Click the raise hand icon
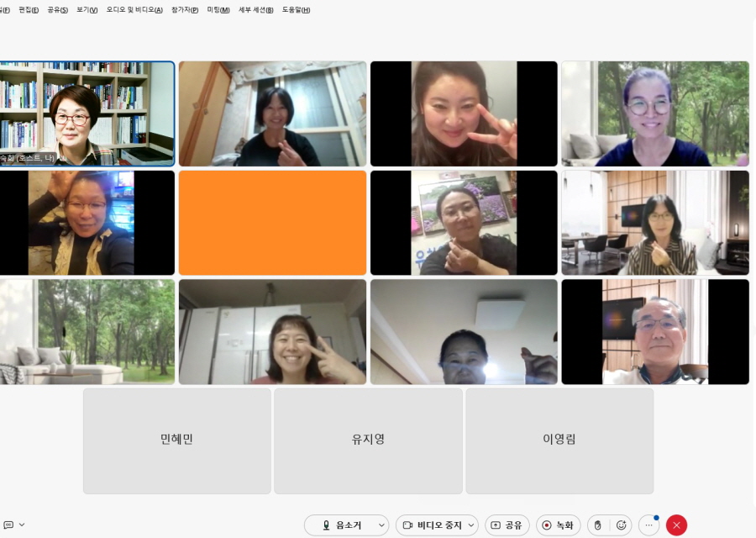The image size is (756, 538). tap(598, 525)
